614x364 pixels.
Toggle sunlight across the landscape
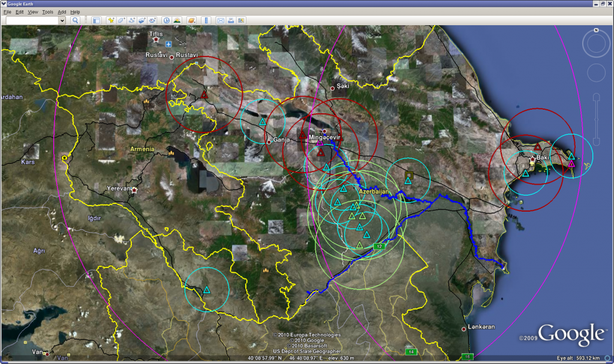[177, 20]
